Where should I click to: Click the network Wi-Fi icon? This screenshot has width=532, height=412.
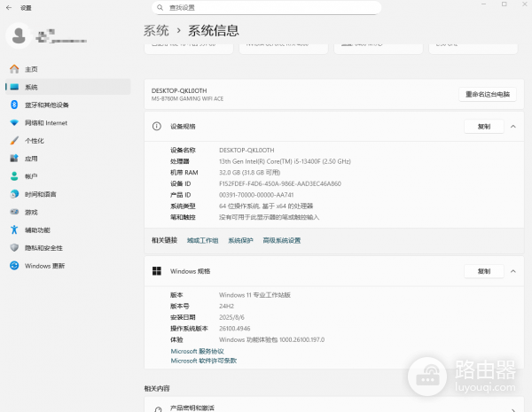coord(14,123)
